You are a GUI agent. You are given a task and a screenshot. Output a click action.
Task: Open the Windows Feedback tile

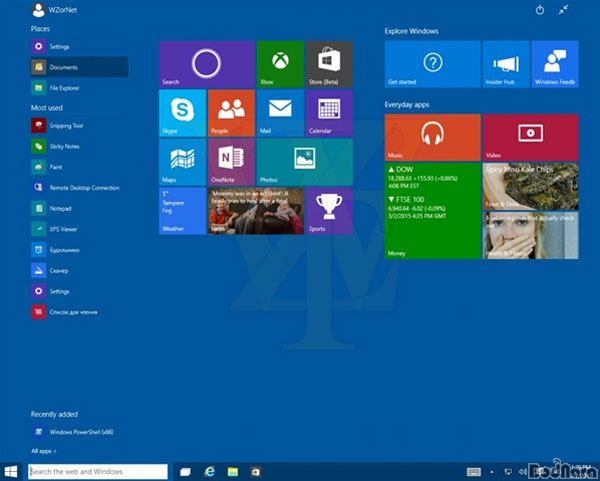555,64
